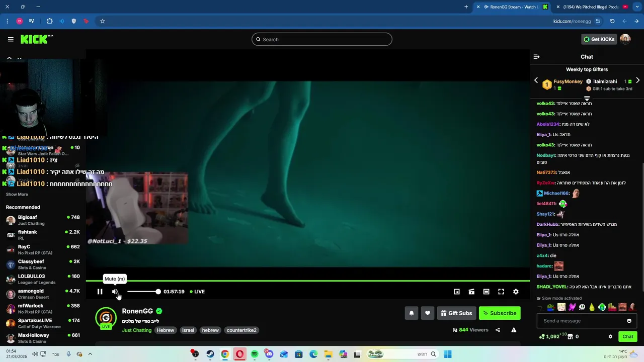Screen dimensions: 644x362
Task: Select the israel tag
Action: [188, 330]
